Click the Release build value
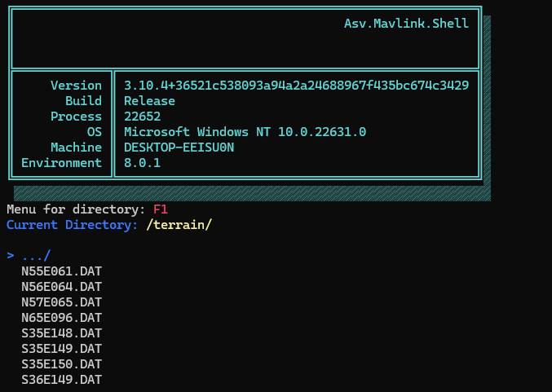Viewport: 552px width, 392px height. click(x=149, y=101)
